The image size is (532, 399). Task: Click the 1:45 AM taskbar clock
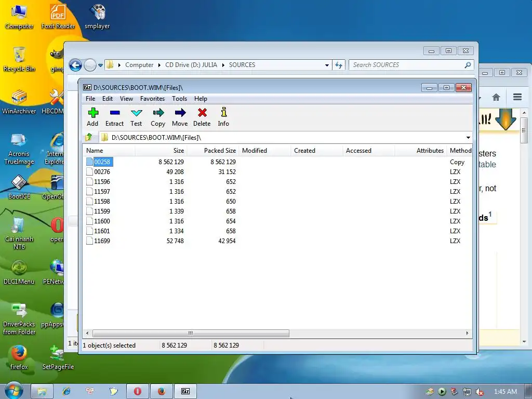pyautogui.click(x=505, y=392)
